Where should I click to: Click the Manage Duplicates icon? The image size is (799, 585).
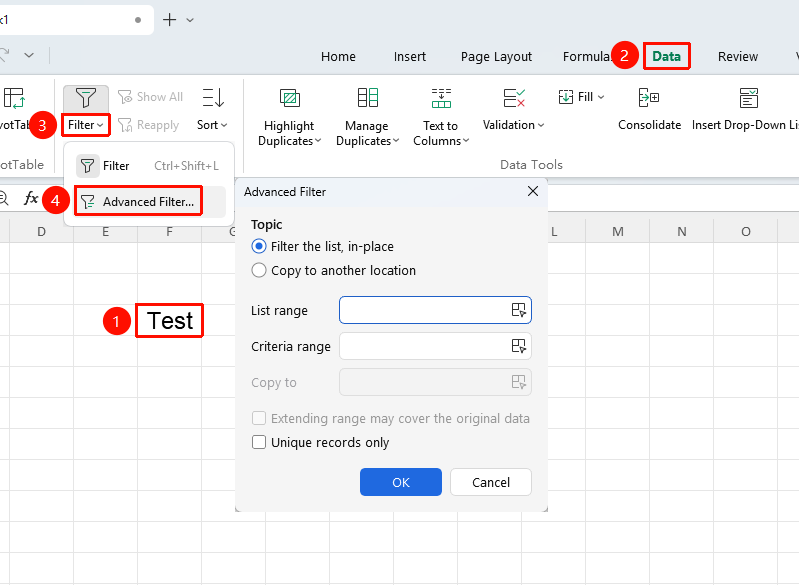coord(367,97)
